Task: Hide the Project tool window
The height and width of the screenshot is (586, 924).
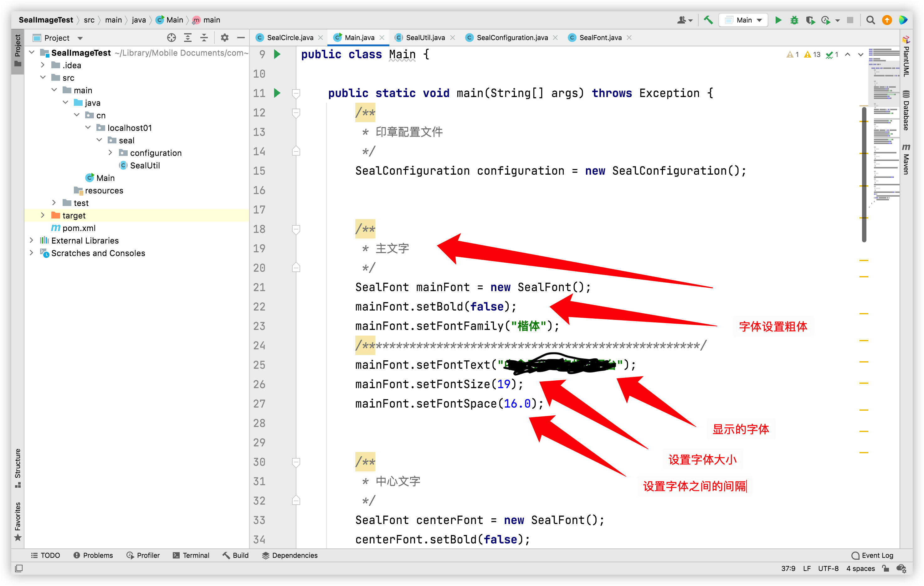Action: [x=241, y=38]
